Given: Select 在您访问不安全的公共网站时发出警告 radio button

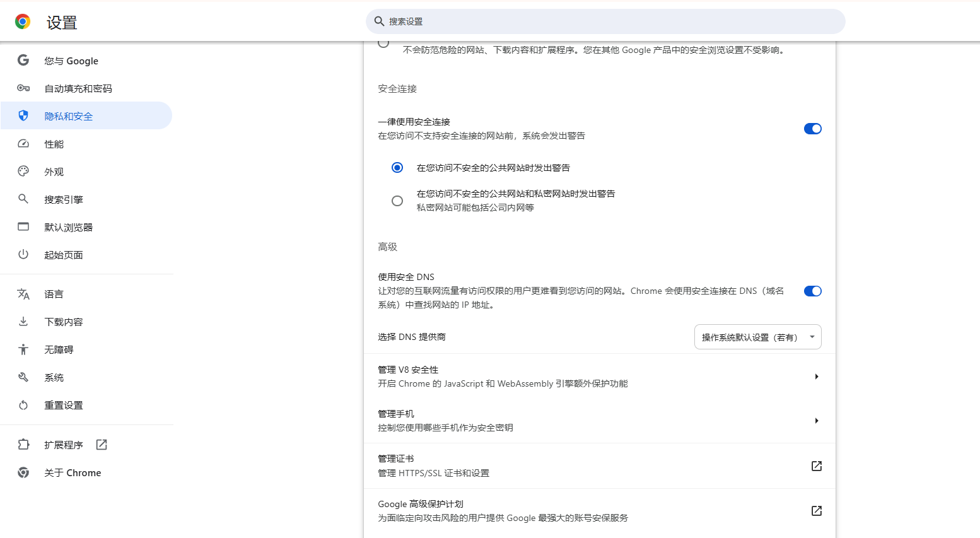Looking at the screenshot, I should click(397, 168).
